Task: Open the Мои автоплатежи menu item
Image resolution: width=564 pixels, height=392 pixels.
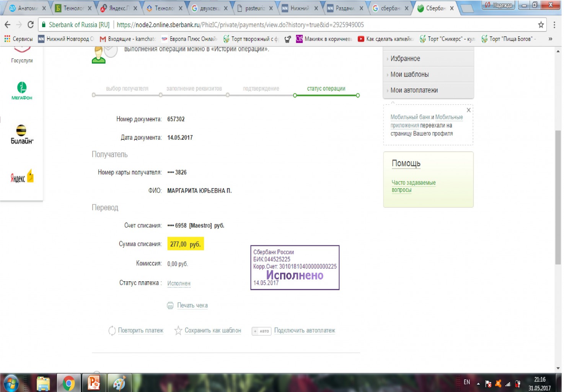Action: pos(429,90)
